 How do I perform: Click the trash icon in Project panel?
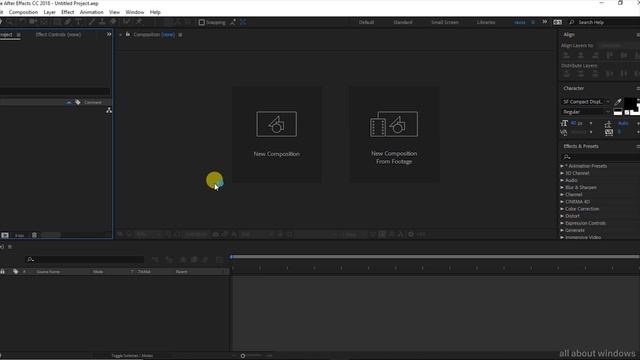tap(34, 235)
